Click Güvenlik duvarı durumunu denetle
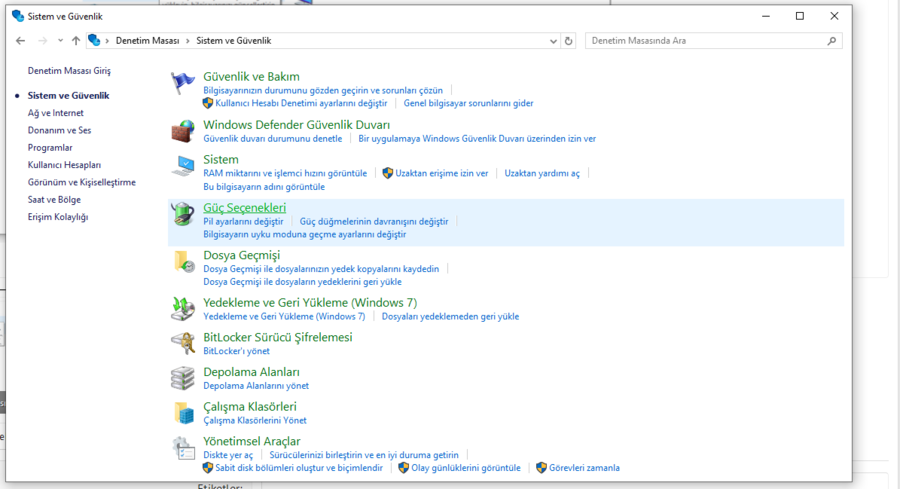 (273, 138)
